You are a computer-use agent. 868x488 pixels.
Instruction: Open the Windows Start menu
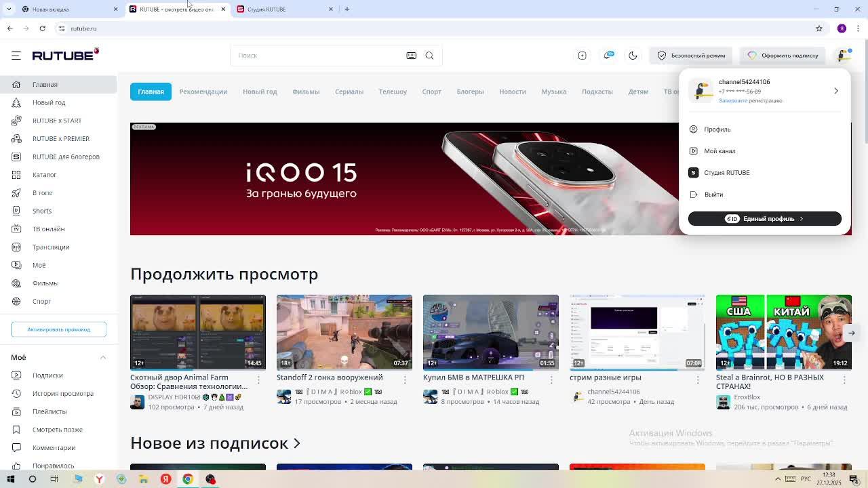coord(10,479)
